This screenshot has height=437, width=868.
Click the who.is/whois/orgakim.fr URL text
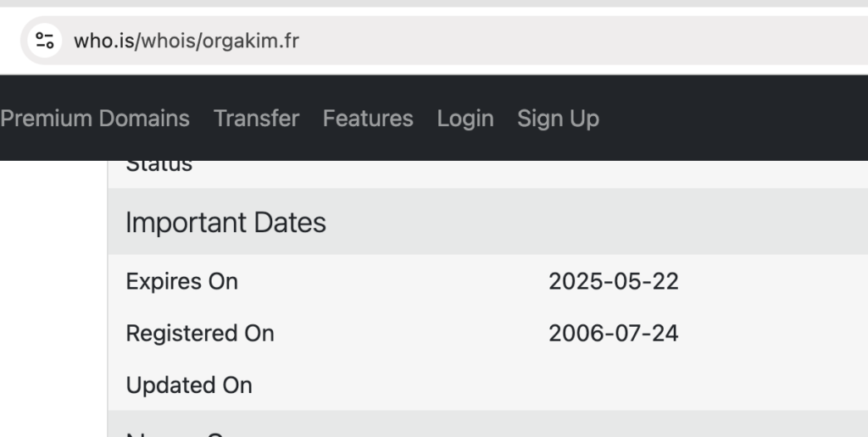[x=186, y=41]
